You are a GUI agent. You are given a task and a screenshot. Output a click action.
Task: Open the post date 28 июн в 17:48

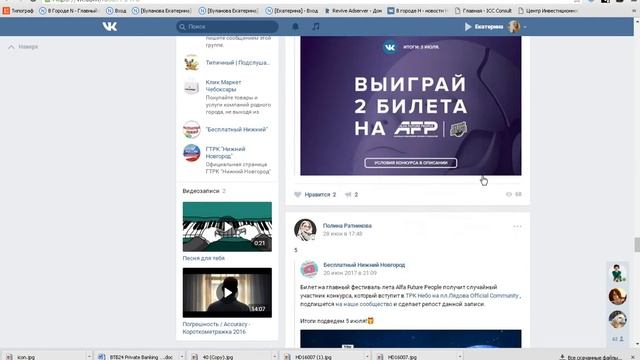point(342,234)
